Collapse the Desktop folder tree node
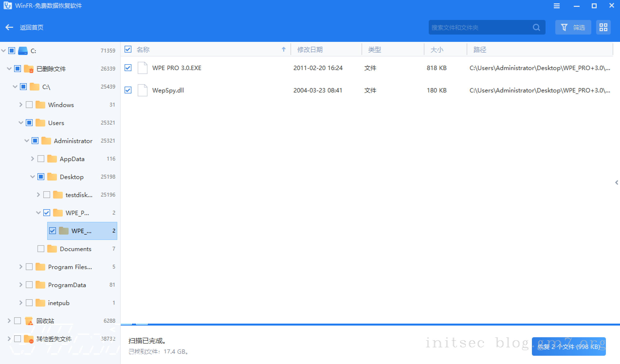This screenshot has width=620, height=364. [32, 177]
